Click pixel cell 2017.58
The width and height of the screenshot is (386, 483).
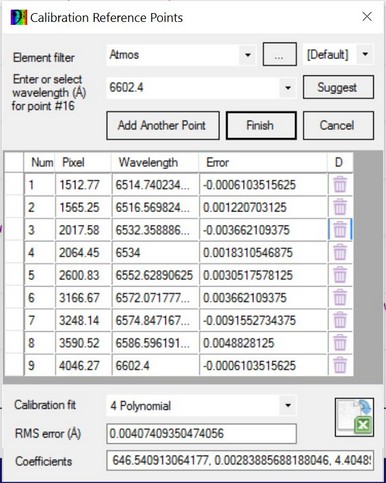(83, 230)
